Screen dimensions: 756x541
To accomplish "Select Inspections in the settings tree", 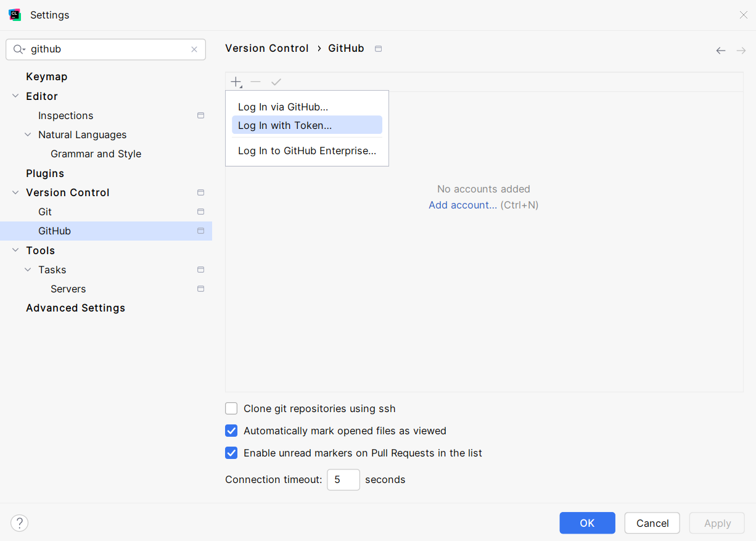I will pos(66,115).
